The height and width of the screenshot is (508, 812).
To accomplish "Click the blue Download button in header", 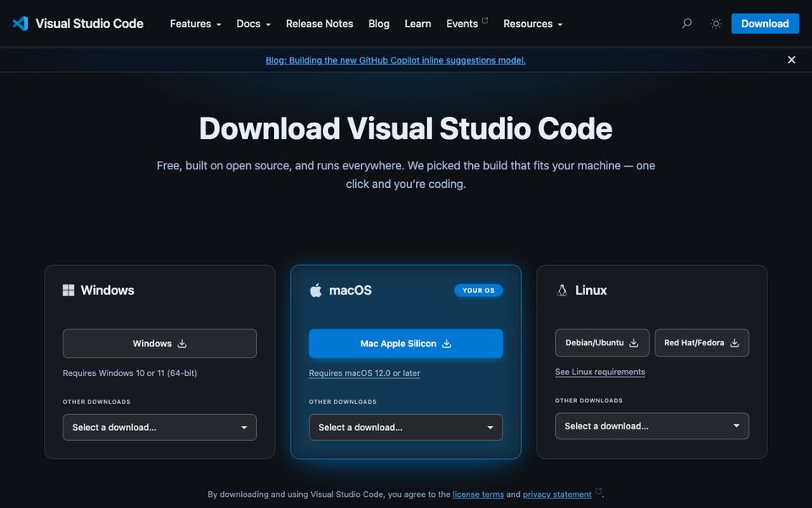I will coord(765,24).
